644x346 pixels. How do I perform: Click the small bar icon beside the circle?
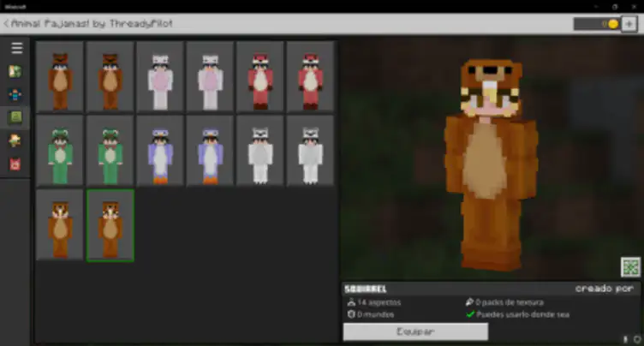(x=625, y=339)
